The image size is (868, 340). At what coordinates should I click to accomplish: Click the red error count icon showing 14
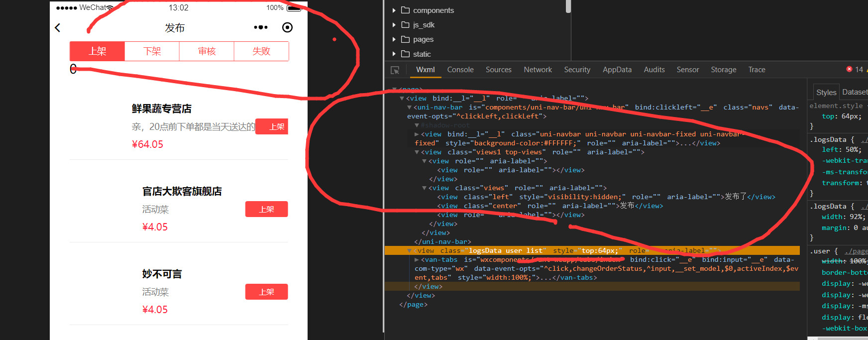point(849,69)
